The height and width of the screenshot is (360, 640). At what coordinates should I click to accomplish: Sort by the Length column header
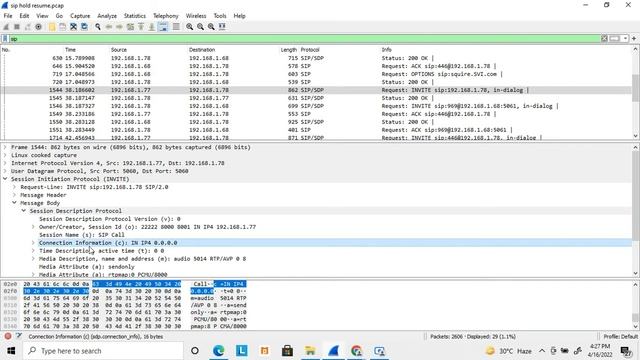(289, 49)
